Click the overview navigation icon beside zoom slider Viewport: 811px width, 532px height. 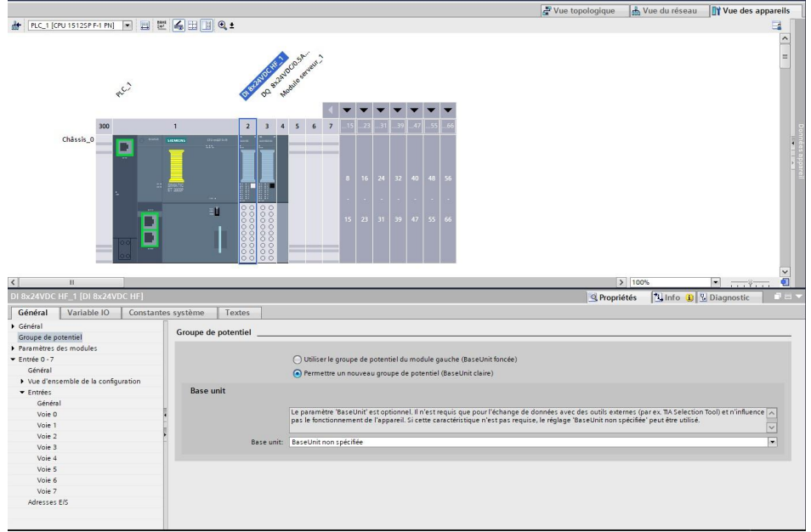[785, 282]
